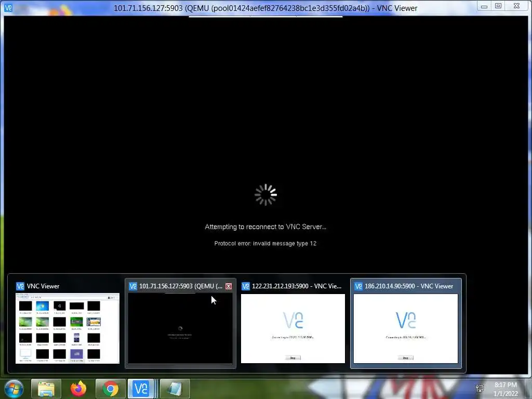Open the clock showing 8:17 PM
The width and height of the screenshot is (532, 399).
506,385
